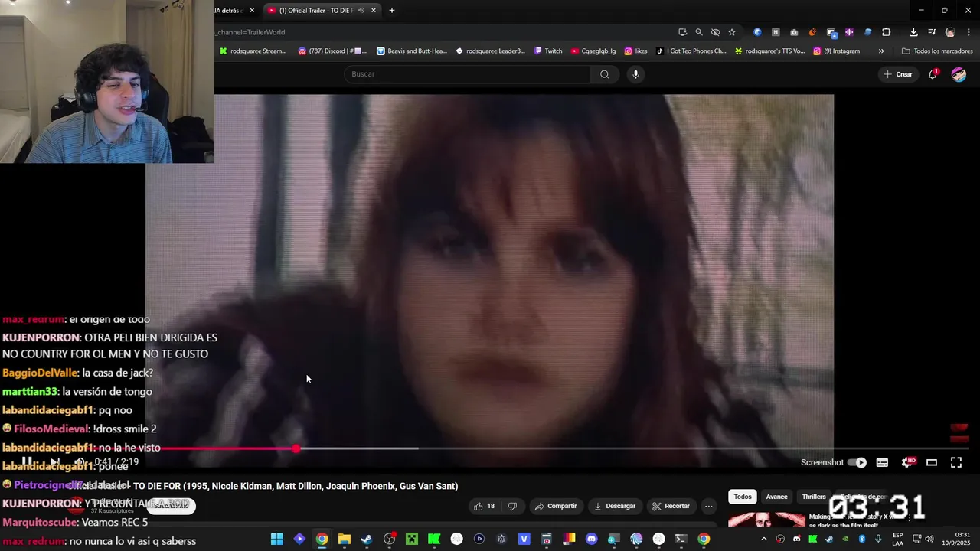Open the YouTube account avatar menu
Image resolution: width=980 pixels, height=551 pixels.
point(959,74)
